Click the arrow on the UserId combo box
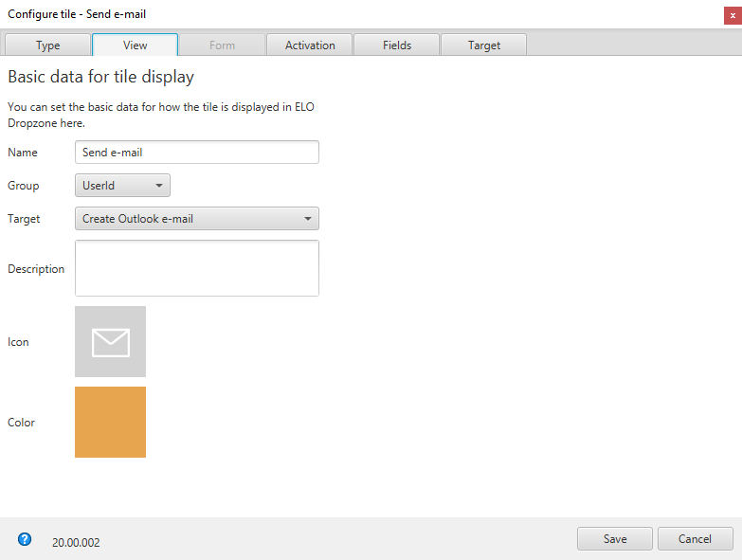Viewport: 742px width, 560px height. tap(158, 186)
